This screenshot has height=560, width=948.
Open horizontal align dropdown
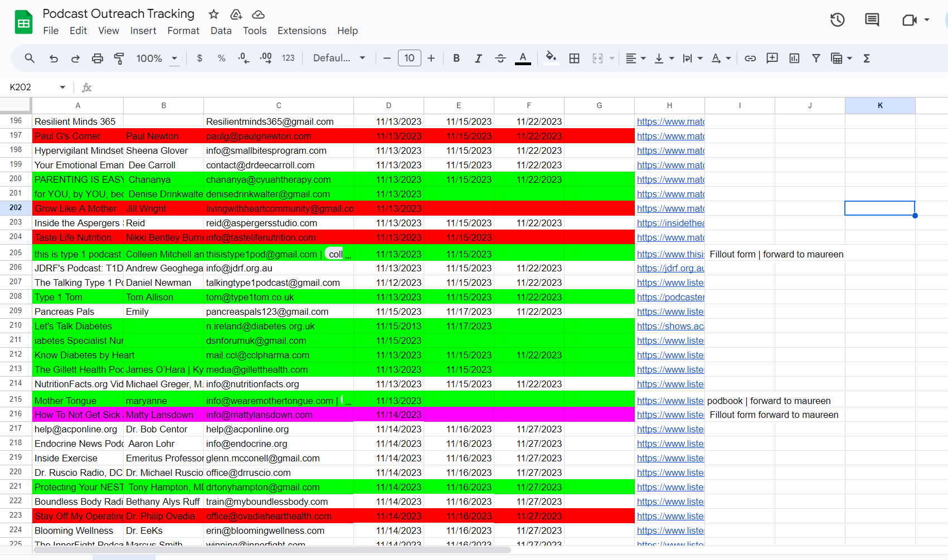pyautogui.click(x=635, y=58)
